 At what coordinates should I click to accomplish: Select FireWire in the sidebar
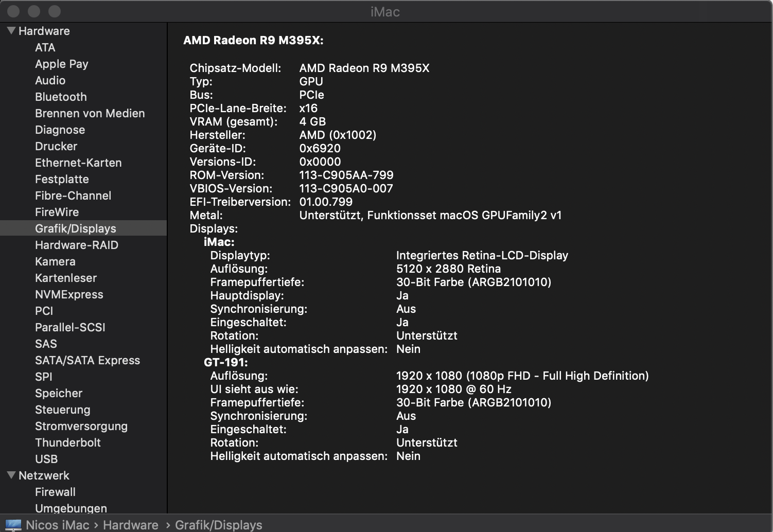click(x=57, y=212)
